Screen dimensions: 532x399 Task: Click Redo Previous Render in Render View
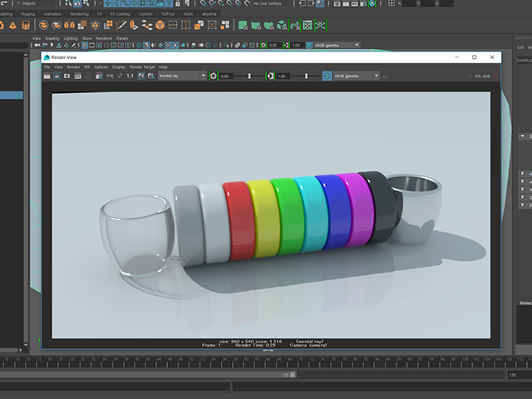tap(47, 76)
